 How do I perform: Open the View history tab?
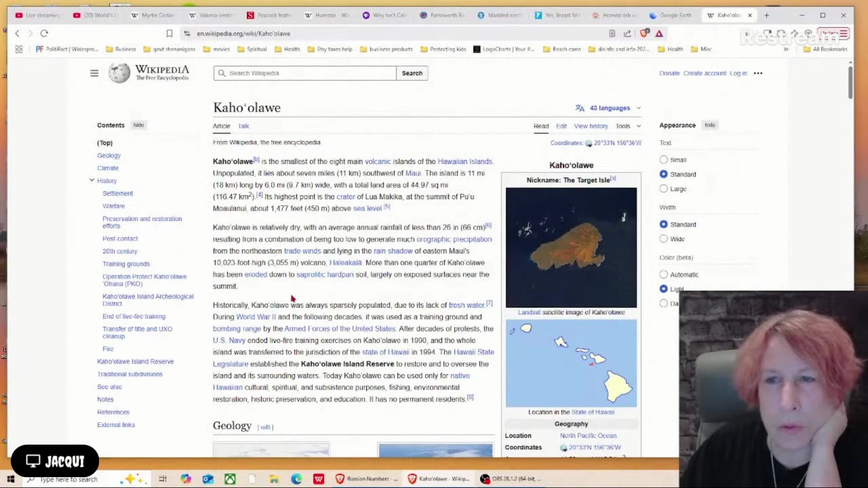click(591, 126)
